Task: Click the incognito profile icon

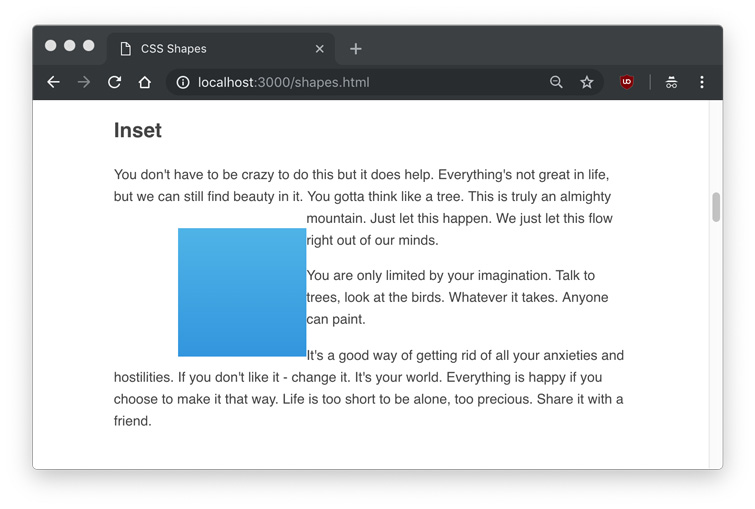Action: pos(671,82)
